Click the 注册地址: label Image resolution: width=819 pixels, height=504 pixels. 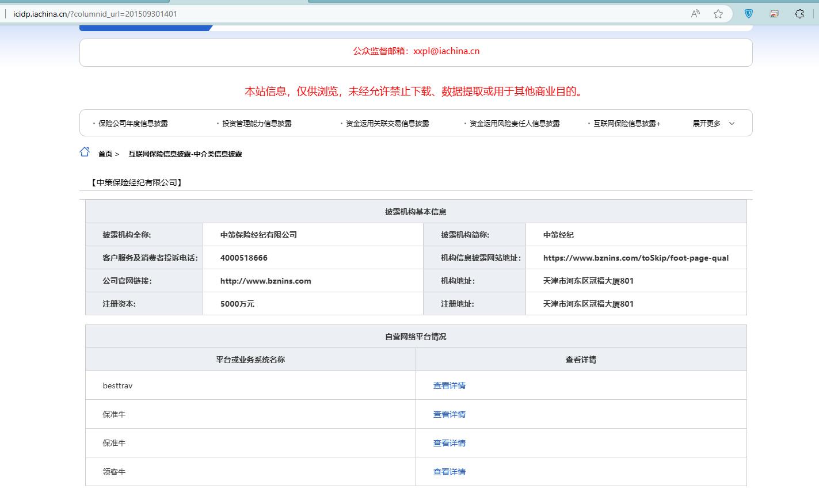[458, 304]
